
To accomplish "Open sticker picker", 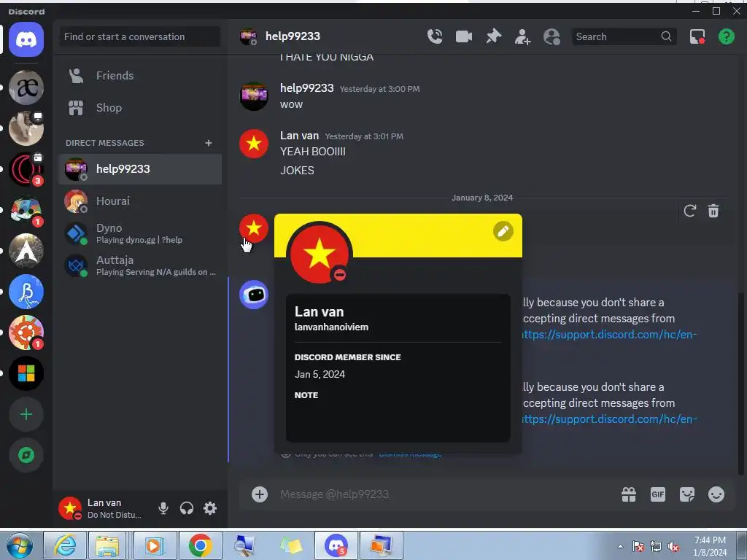I will click(x=687, y=495).
